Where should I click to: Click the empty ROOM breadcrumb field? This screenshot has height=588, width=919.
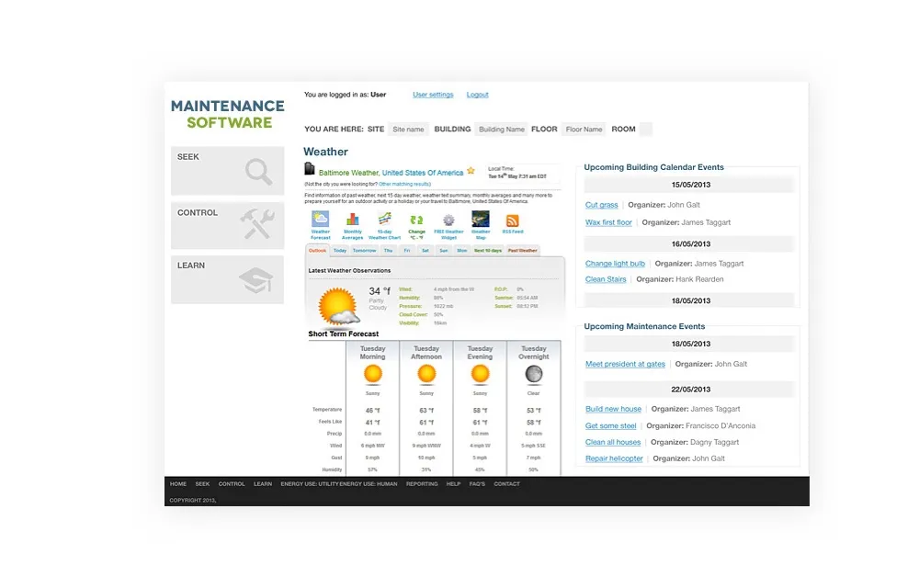[x=645, y=130]
